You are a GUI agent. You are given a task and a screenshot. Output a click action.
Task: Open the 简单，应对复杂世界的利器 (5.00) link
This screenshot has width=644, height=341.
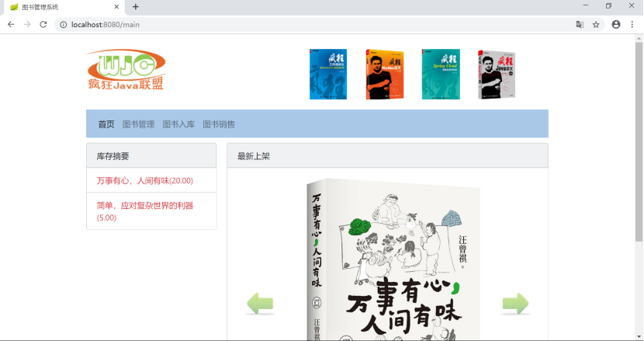[144, 211]
